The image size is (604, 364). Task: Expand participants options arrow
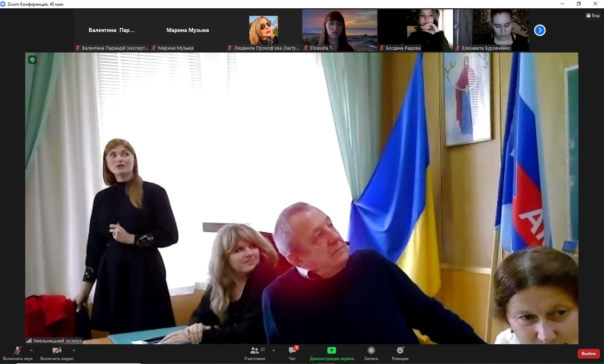274,350
